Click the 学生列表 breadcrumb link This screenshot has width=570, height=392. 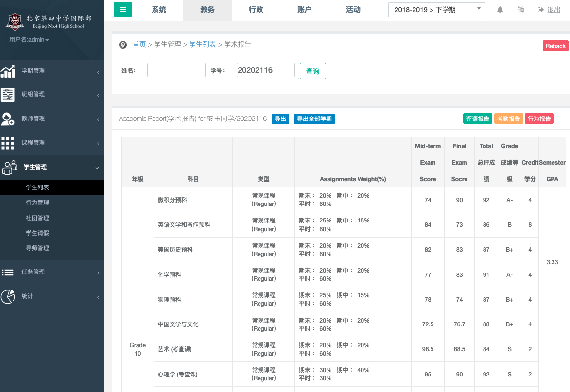point(203,44)
